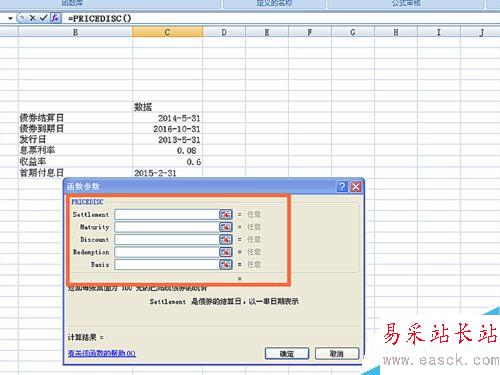Click the 确定 OK button

[x=287, y=353]
